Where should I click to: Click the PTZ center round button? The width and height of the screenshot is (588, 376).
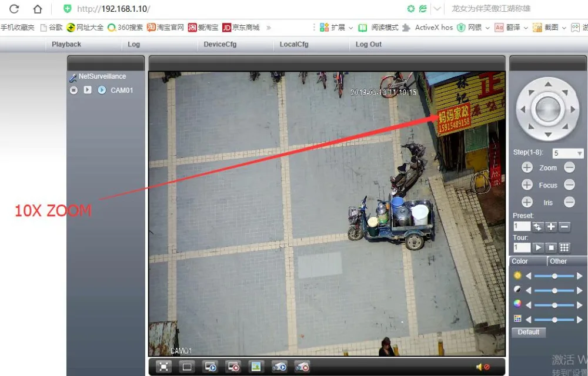tap(548, 109)
